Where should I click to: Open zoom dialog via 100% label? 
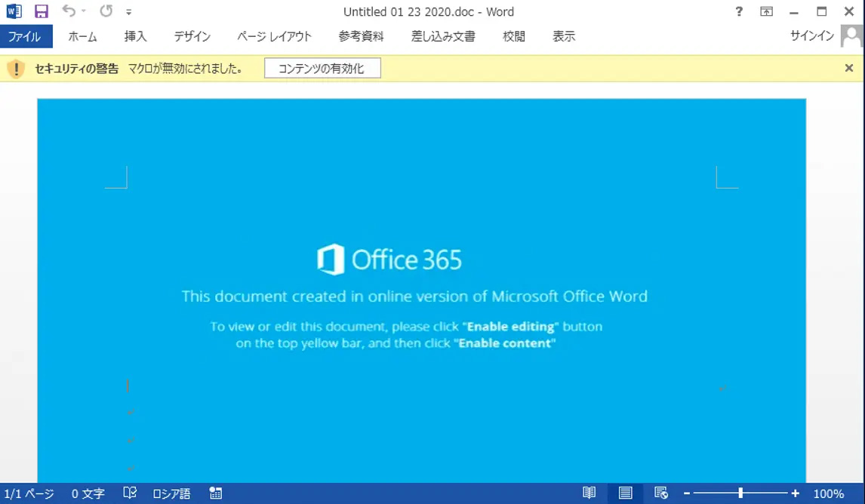click(829, 493)
